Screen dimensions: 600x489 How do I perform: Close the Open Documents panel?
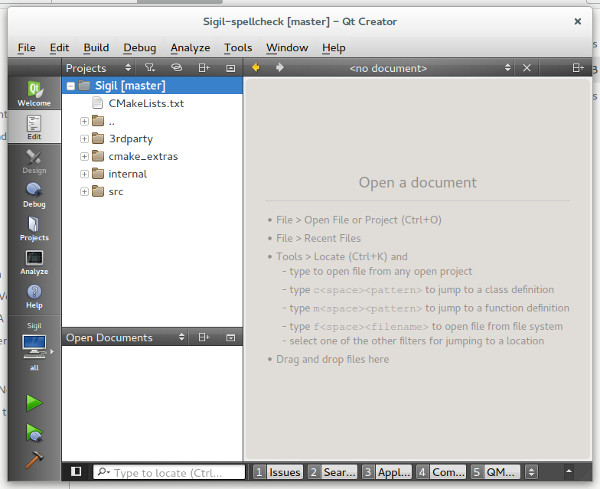pyautogui.click(x=230, y=337)
